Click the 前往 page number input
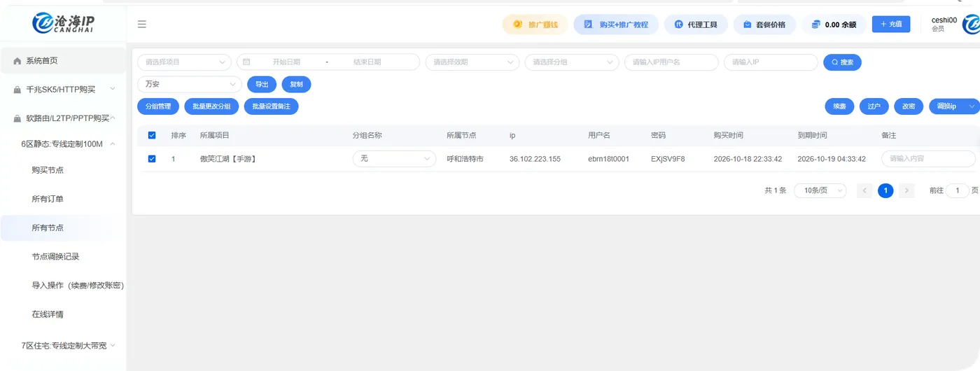 [958, 190]
